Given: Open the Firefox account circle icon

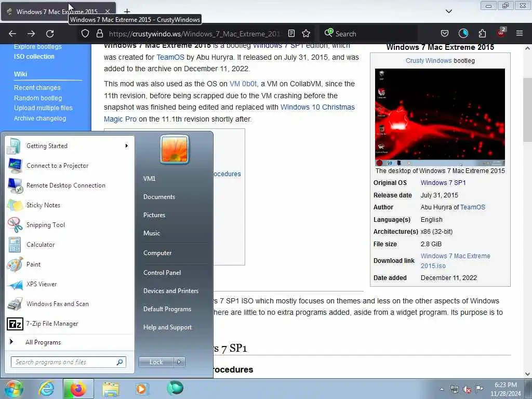Looking at the screenshot, I should tap(463, 33).
